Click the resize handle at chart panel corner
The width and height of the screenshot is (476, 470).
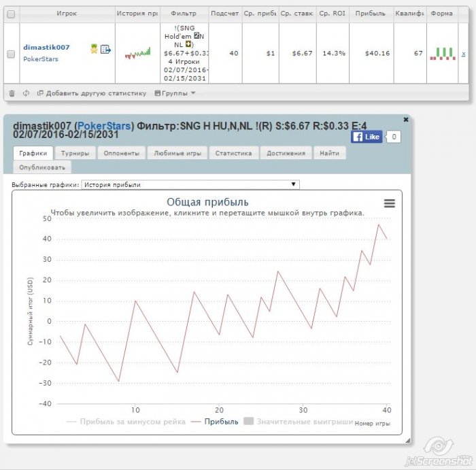point(407,441)
